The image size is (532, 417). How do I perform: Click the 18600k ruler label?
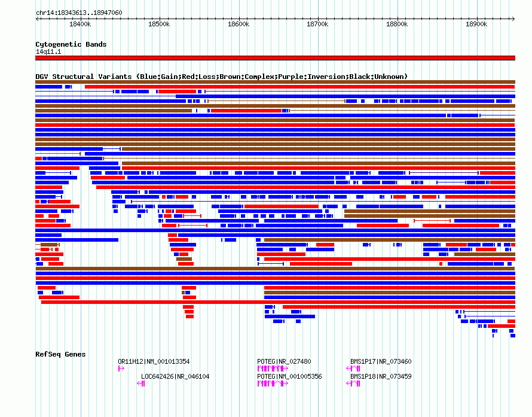click(x=239, y=25)
